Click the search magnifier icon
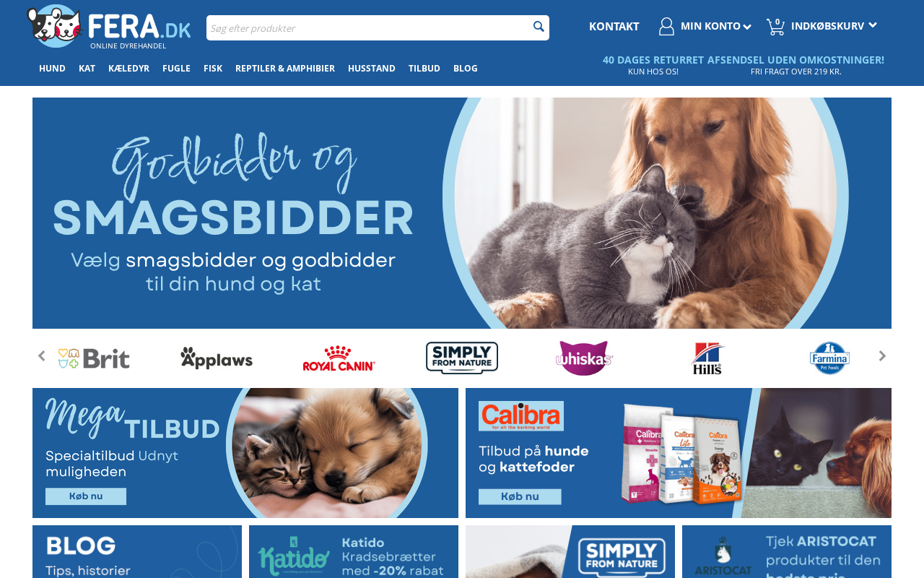The image size is (924, 578). point(539,27)
